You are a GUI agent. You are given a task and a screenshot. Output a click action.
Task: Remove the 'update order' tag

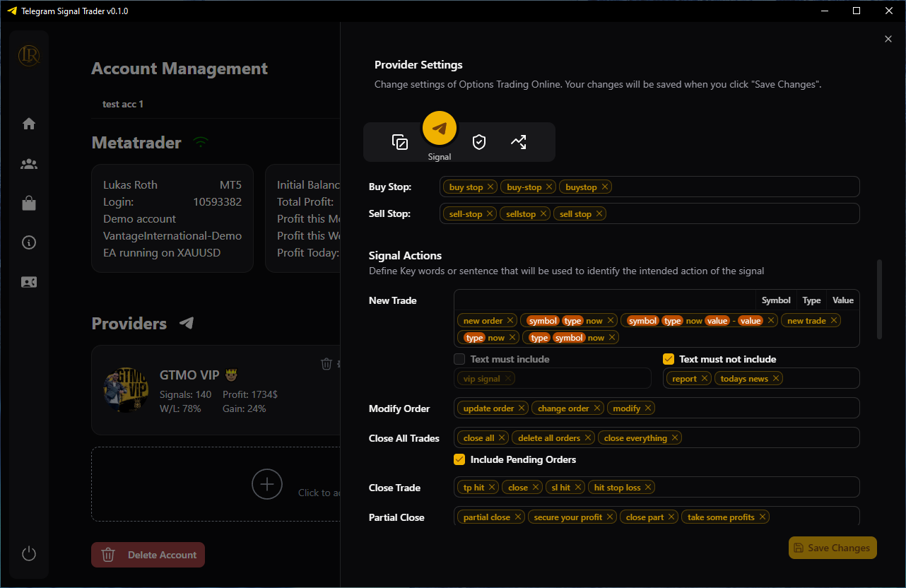[x=522, y=408]
